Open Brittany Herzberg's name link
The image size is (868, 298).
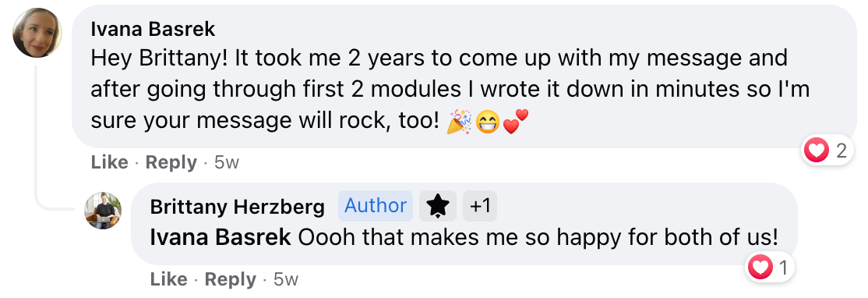pyautogui.click(x=238, y=208)
